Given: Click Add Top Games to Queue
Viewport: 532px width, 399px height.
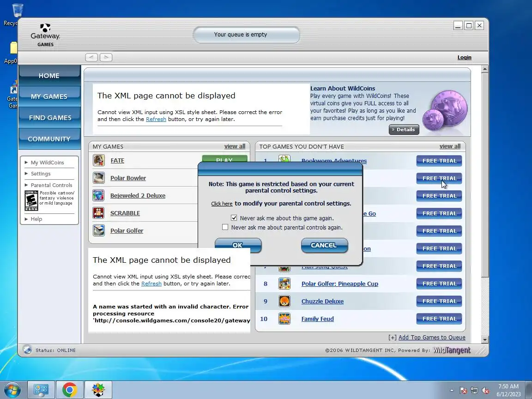Looking at the screenshot, I should (x=432, y=337).
